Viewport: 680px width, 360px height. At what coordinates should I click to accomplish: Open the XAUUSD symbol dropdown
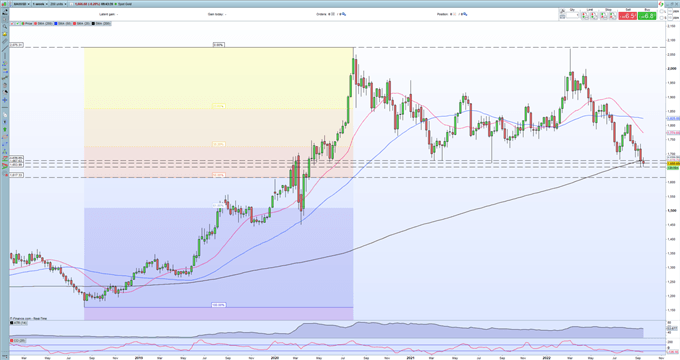22,4
